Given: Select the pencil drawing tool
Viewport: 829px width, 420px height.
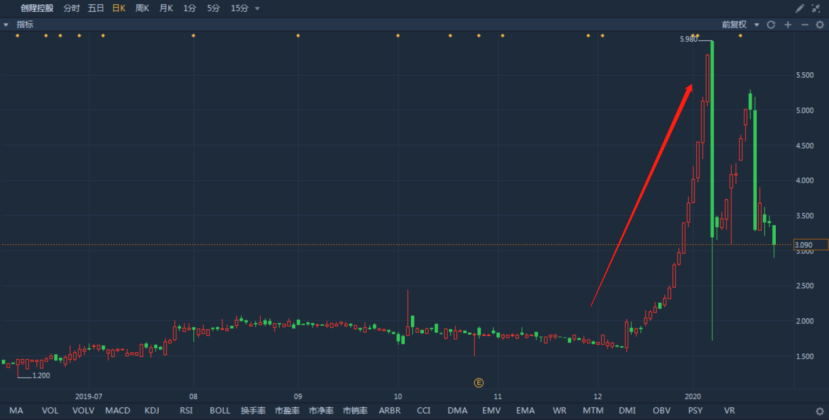Looking at the screenshot, I should (x=799, y=8).
